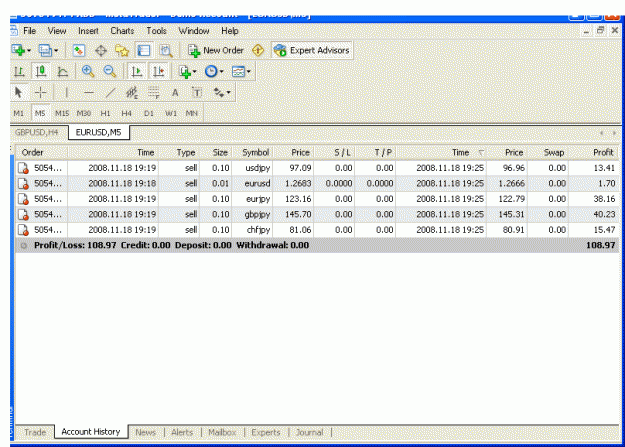Open the Insert menu
625x447 pixels.
click(88, 31)
